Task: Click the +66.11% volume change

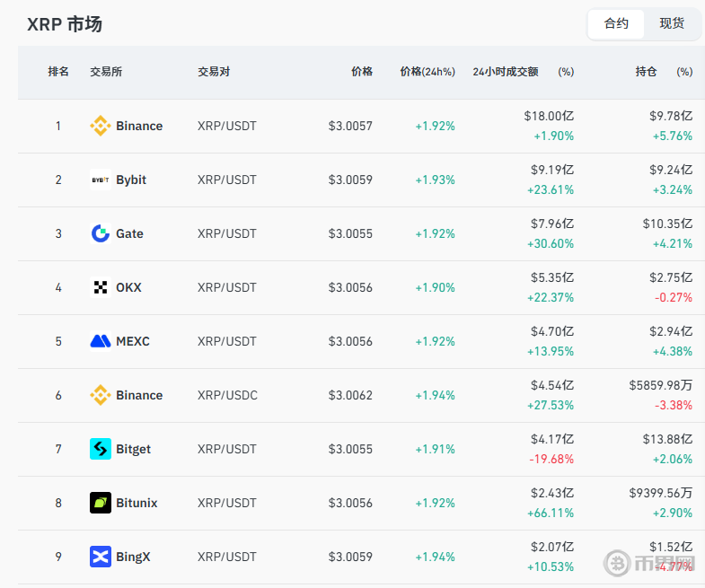Action: pos(551,513)
